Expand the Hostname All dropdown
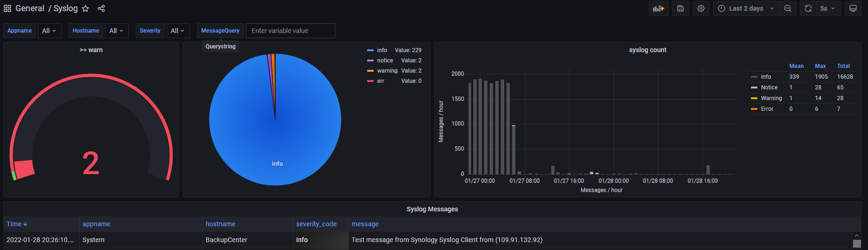This screenshot has height=250, width=868. (x=116, y=31)
